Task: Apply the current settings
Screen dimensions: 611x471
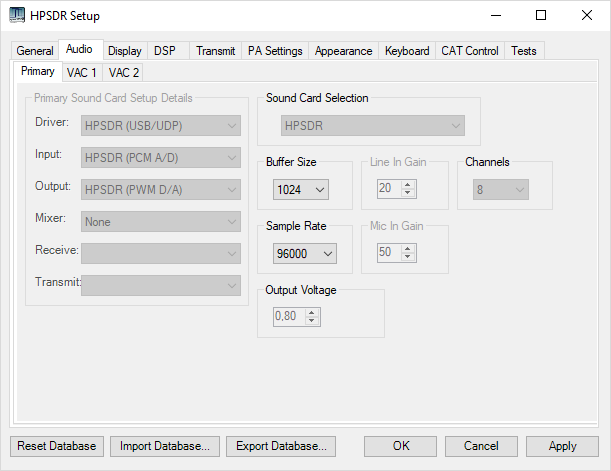Action: [562, 446]
